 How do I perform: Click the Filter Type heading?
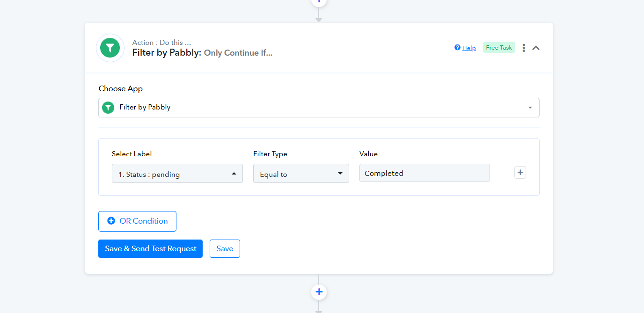point(270,154)
